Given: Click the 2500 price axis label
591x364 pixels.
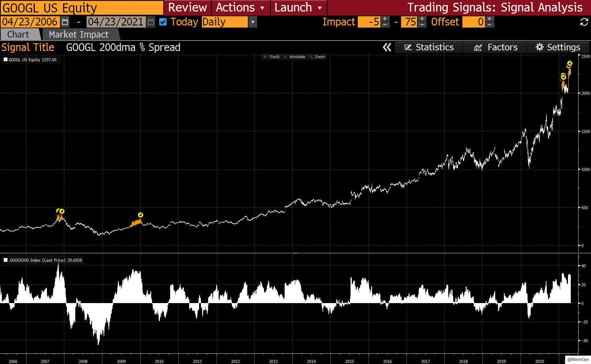Looking at the screenshot, I should coord(585,56).
